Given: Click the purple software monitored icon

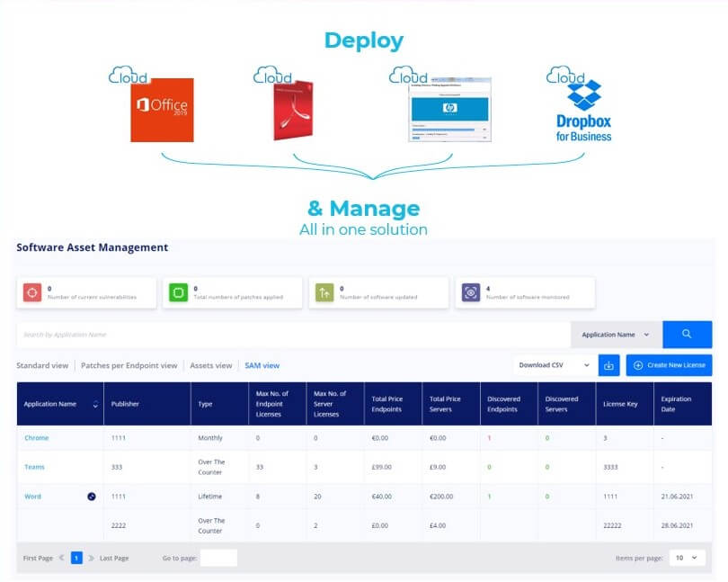Looking at the screenshot, I should click(x=471, y=293).
